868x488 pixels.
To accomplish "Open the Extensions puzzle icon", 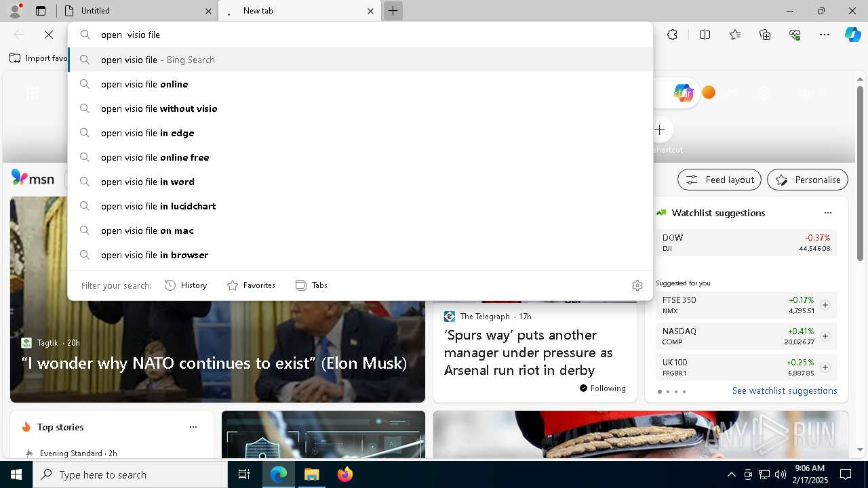I will 672,35.
